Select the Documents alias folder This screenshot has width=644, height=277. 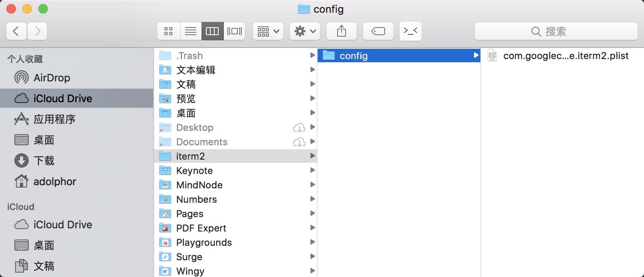(x=235, y=142)
